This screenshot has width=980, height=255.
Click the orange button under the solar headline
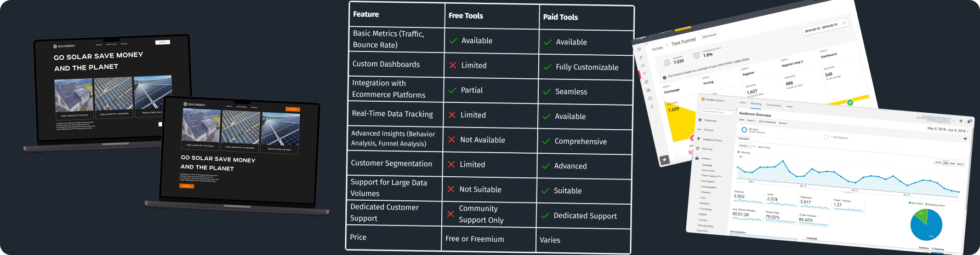tap(186, 186)
